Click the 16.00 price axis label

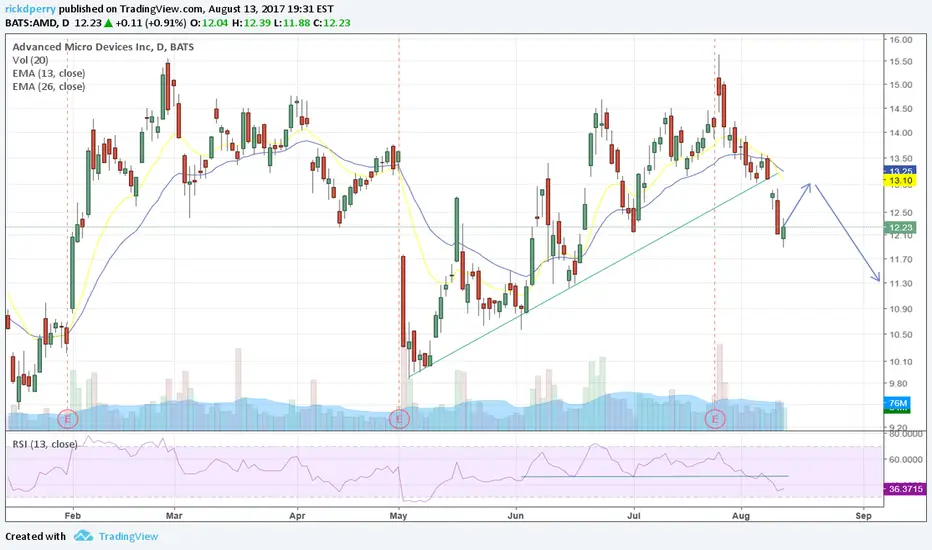(900, 40)
